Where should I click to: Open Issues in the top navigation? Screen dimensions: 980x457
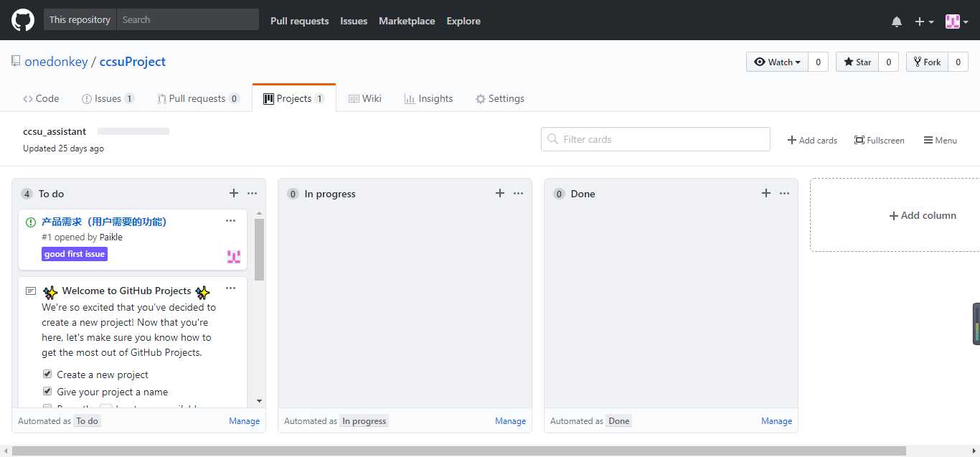pyautogui.click(x=354, y=21)
